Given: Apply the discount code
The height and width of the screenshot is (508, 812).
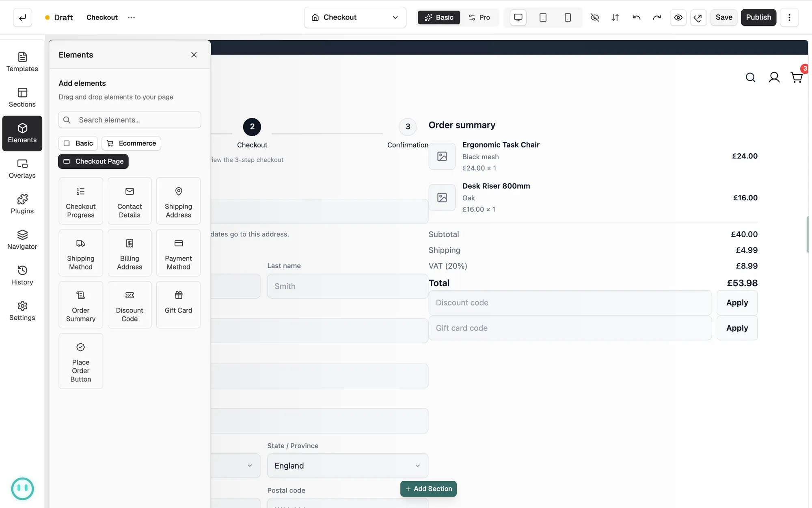Looking at the screenshot, I should [x=737, y=303].
